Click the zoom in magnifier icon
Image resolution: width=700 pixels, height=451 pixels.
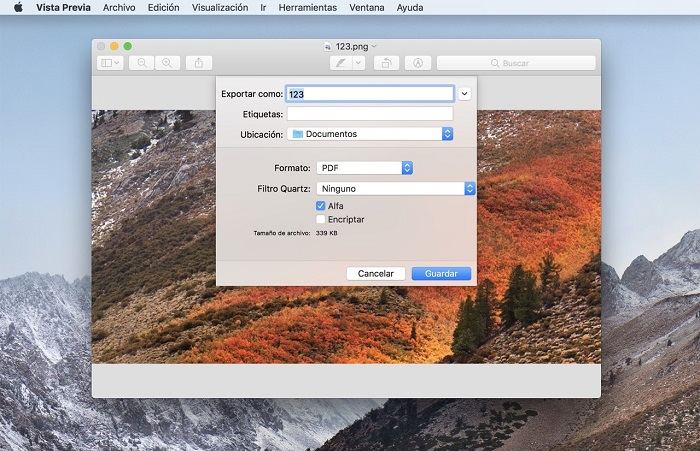tap(167, 63)
